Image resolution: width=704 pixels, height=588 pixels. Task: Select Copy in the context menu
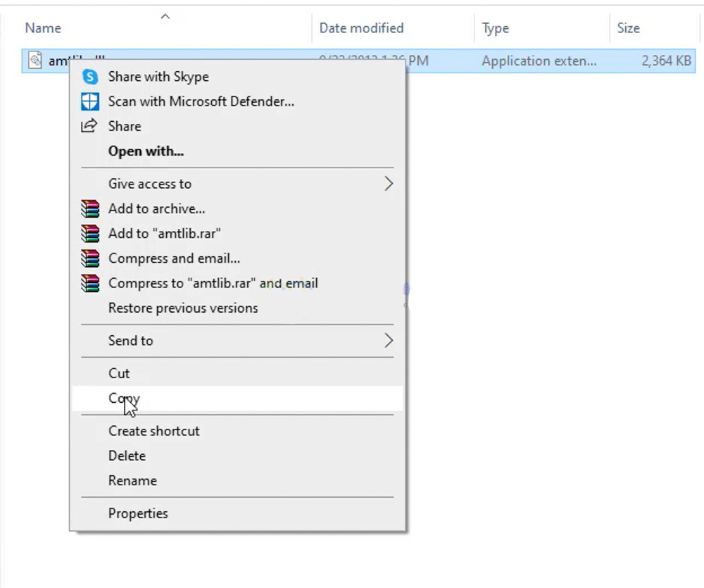click(x=237, y=398)
